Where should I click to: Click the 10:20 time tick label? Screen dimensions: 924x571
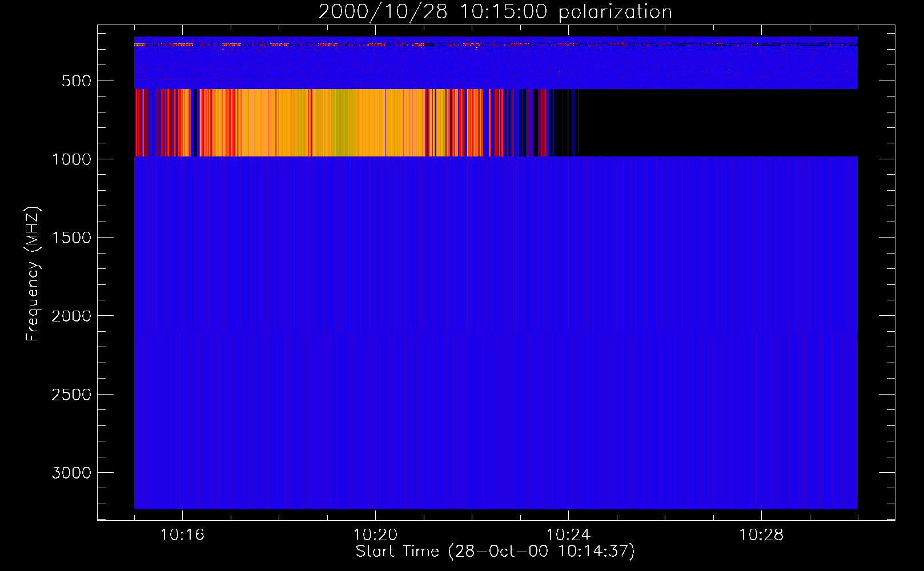tap(375, 535)
